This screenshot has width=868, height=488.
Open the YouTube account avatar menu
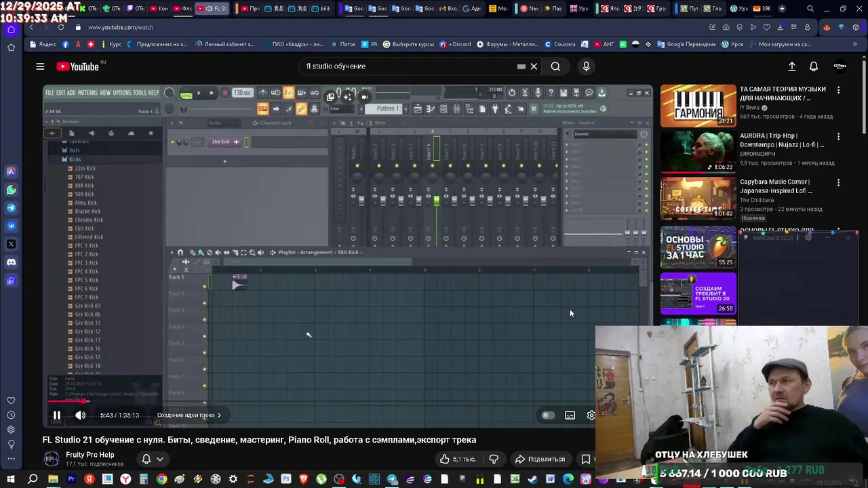tap(840, 66)
